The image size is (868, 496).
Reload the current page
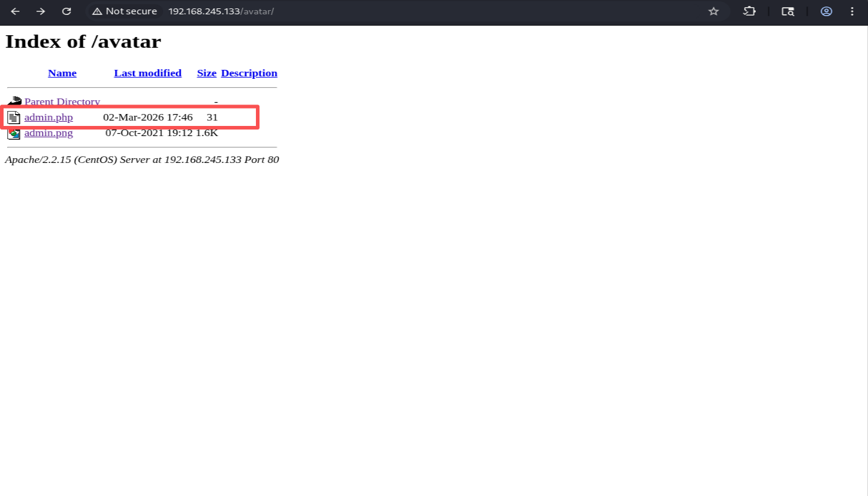[x=67, y=11]
